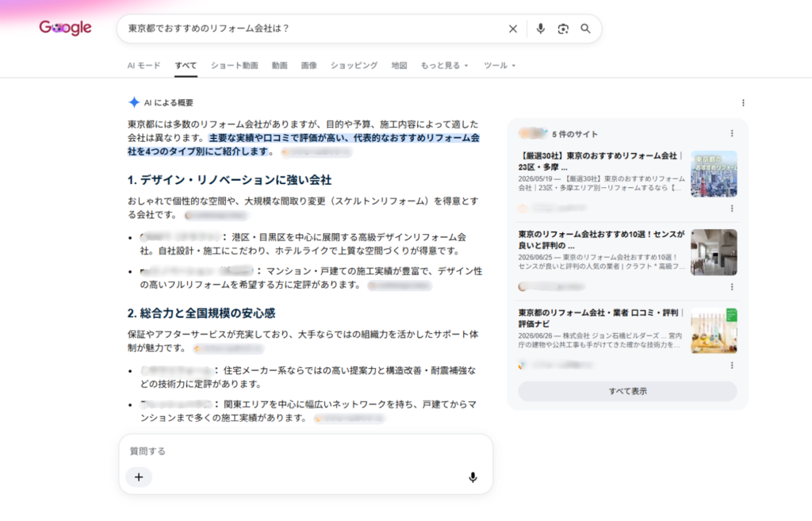
Task: Click the highlighted 主要な実績や口コミ sentence
Action: (x=304, y=144)
